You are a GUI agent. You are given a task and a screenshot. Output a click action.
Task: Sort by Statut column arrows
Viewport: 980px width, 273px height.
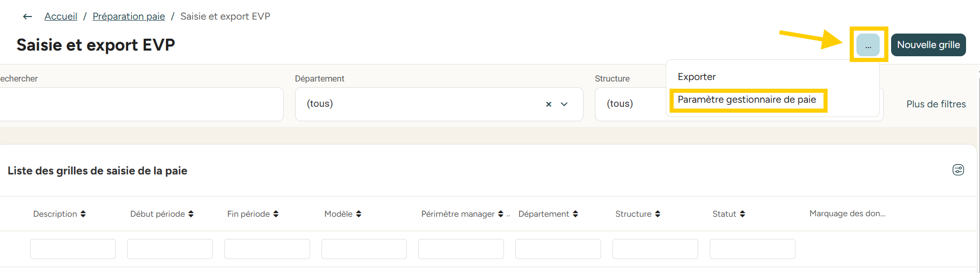click(742, 214)
